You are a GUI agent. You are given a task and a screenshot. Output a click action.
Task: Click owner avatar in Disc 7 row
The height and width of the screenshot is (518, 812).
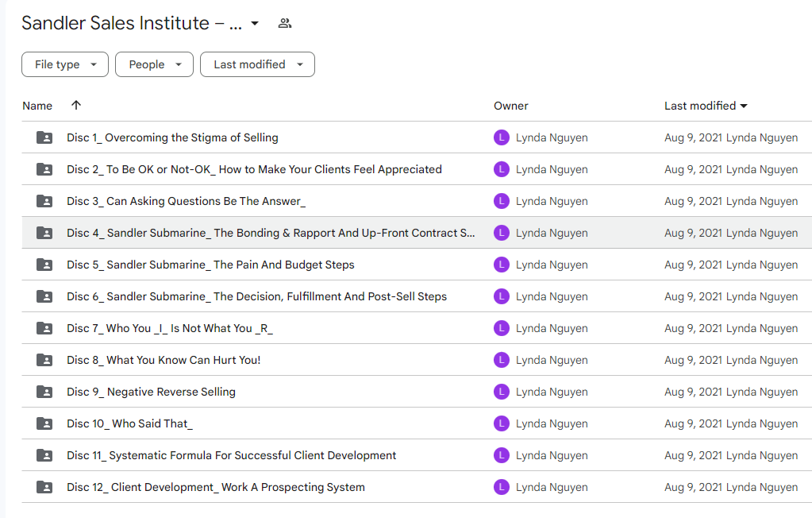click(502, 328)
